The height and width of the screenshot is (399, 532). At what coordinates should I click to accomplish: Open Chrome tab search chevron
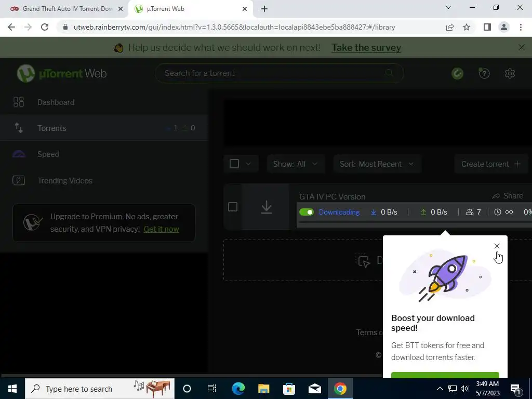[x=448, y=7]
